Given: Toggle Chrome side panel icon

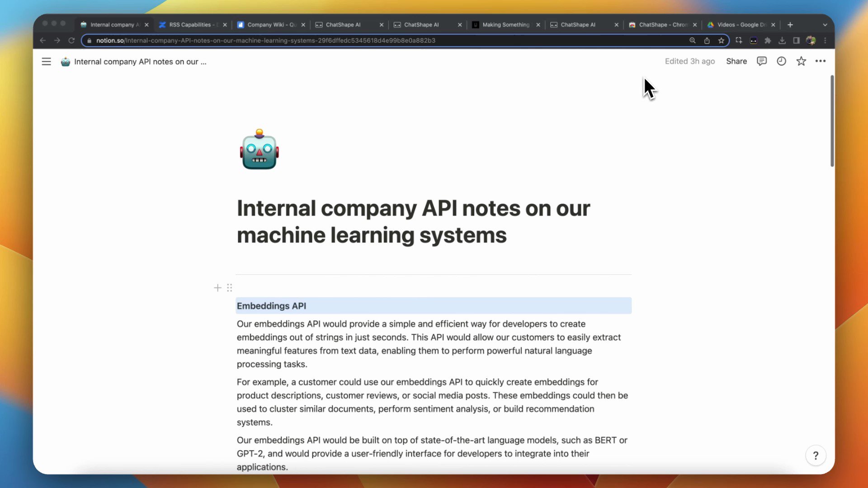Looking at the screenshot, I should 796,41.
